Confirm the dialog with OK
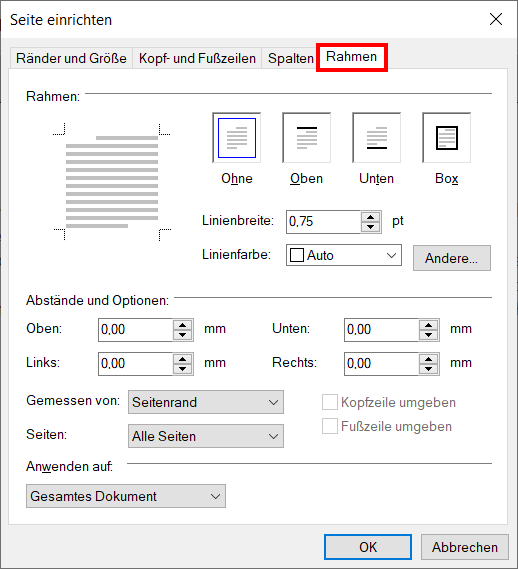The width and height of the screenshot is (518, 569). click(368, 547)
